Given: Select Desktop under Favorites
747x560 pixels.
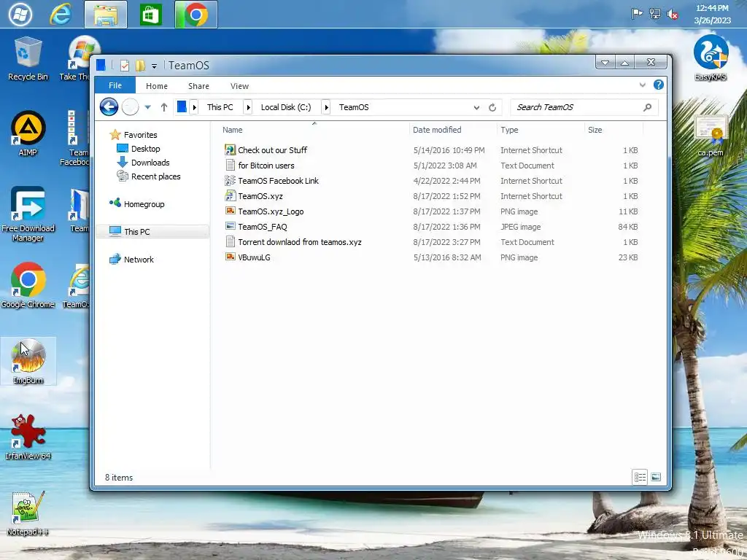Looking at the screenshot, I should (x=146, y=149).
